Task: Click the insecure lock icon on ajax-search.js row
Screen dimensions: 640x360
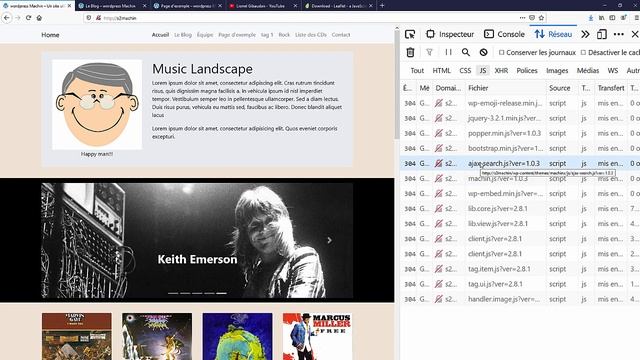Action: [x=438, y=163]
